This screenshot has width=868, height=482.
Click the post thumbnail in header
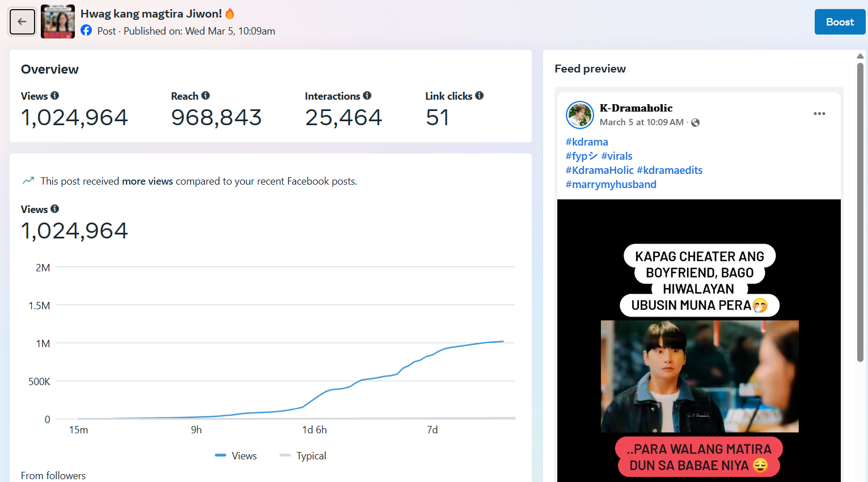58,22
